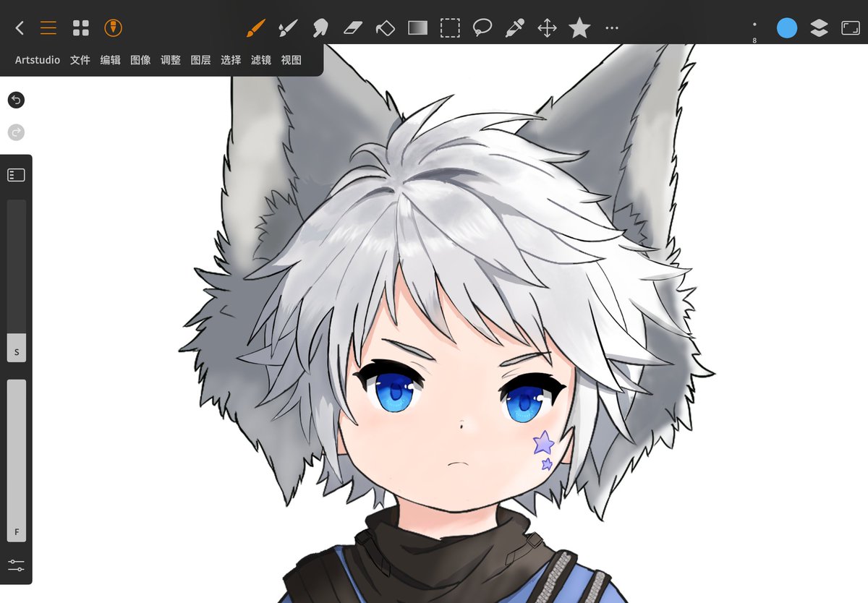The image size is (868, 603).
Task: Undo the last stroke
Action: point(16,100)
